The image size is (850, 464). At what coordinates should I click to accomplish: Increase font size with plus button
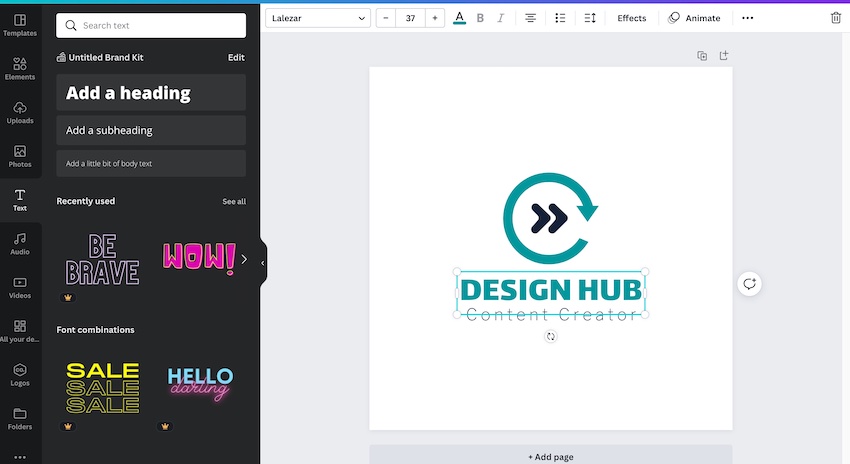point(435,18)
